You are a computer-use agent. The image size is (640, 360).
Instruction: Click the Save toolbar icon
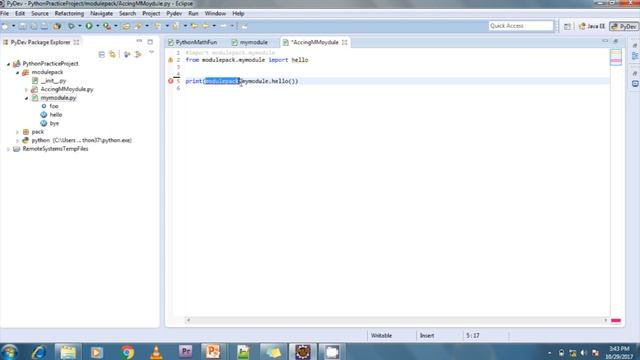pyautogui.click(x=23, y=26)
